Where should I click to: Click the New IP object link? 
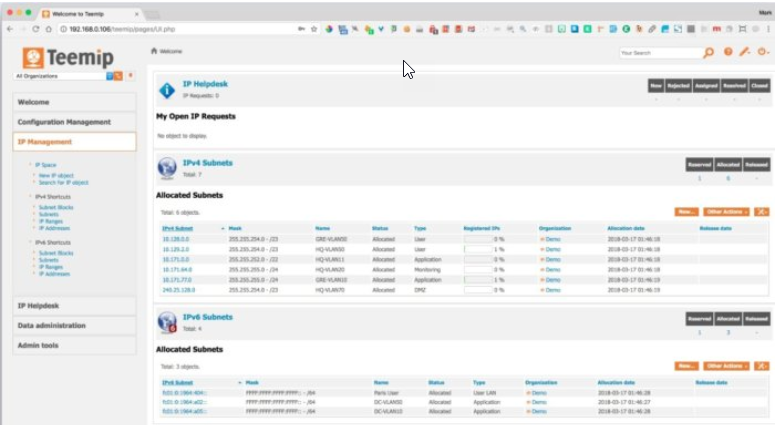(x=58, y=175)
